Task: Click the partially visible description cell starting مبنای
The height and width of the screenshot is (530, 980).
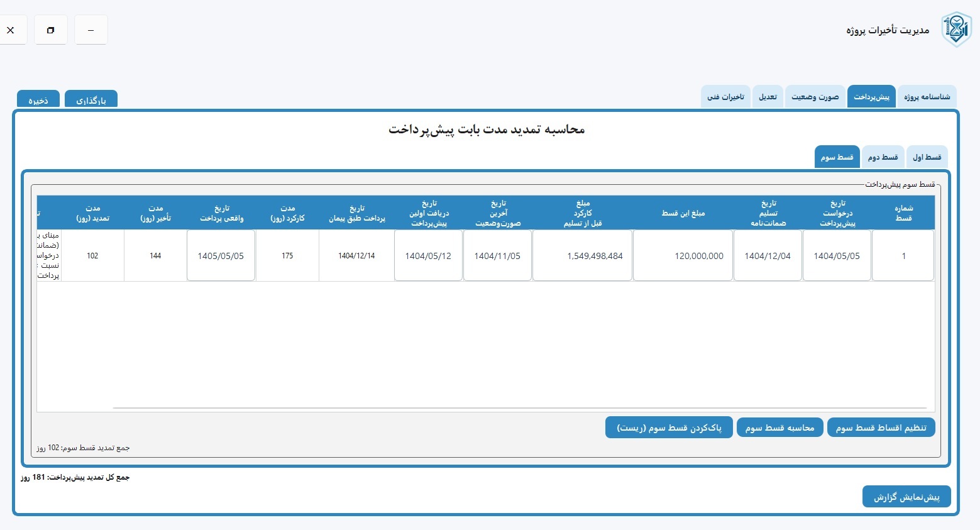Action: coord(49,256)
